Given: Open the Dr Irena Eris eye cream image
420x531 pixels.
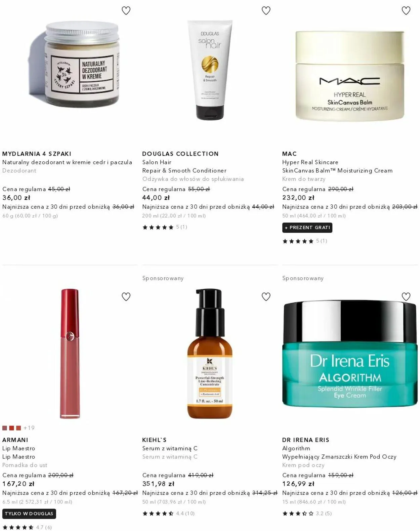Looking at the screenshot, I should tap(350, 354).
